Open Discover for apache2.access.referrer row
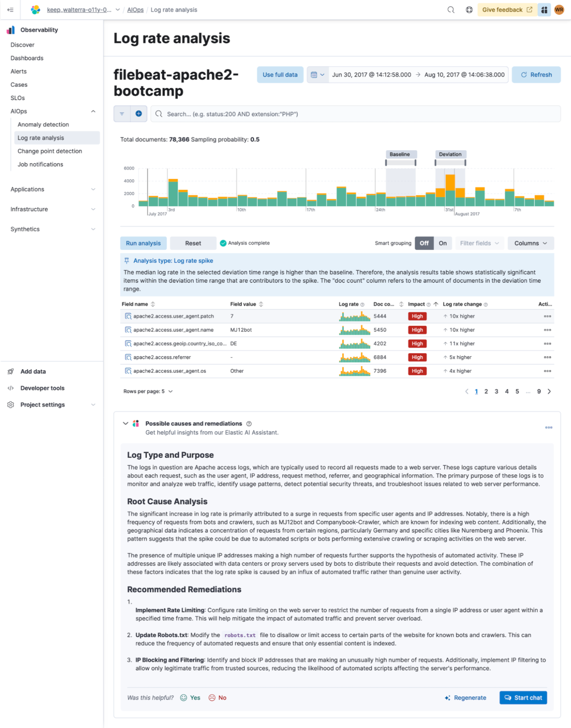This screenshot has height=728, width=571. [x=128, y=357]
